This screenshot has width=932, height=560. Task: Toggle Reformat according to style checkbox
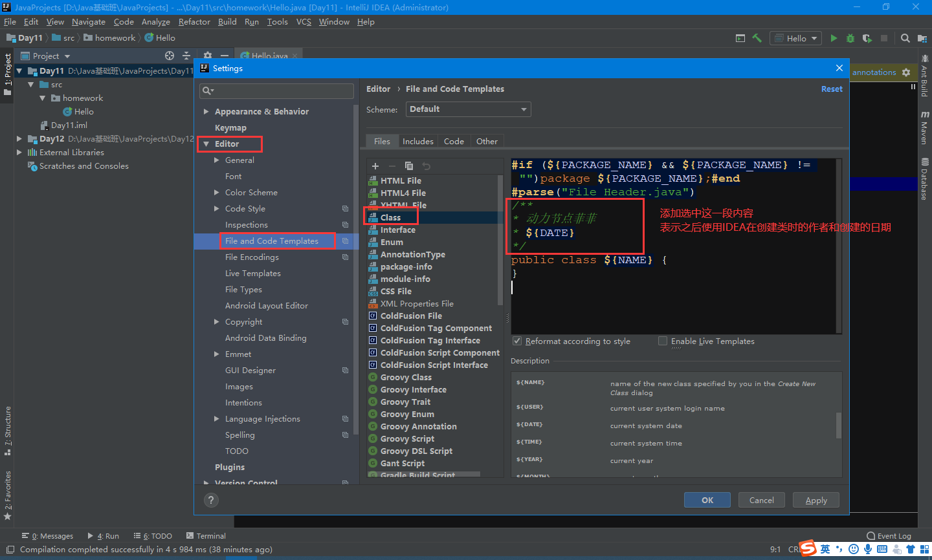click(x=517, y=341)
